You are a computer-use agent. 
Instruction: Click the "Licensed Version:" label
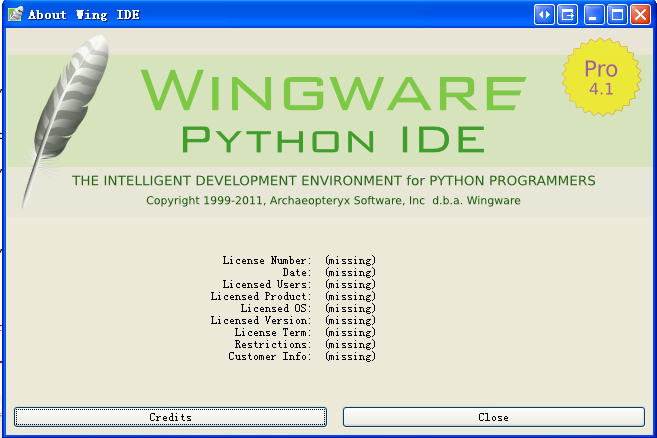[261, 320]
